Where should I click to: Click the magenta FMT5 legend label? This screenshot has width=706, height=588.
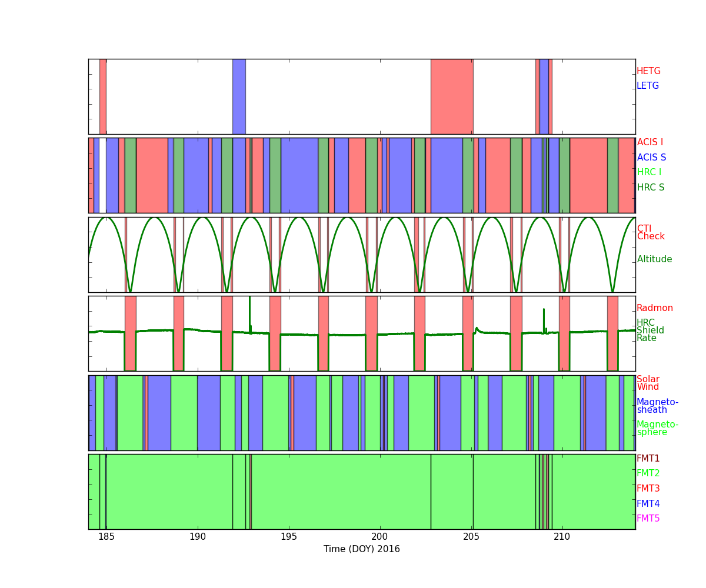tap(648, 519)
